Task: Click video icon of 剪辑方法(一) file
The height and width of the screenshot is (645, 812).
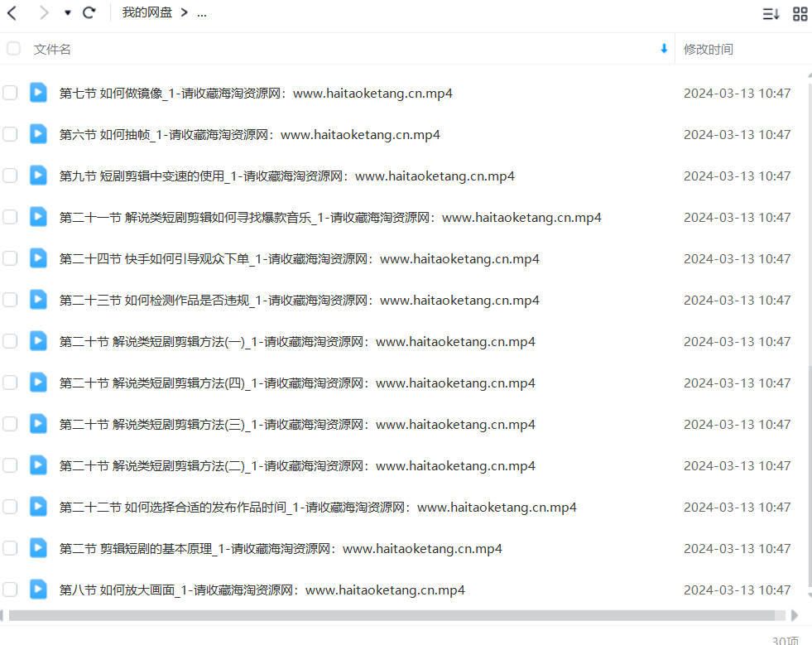Action: [x=38, y=341]
